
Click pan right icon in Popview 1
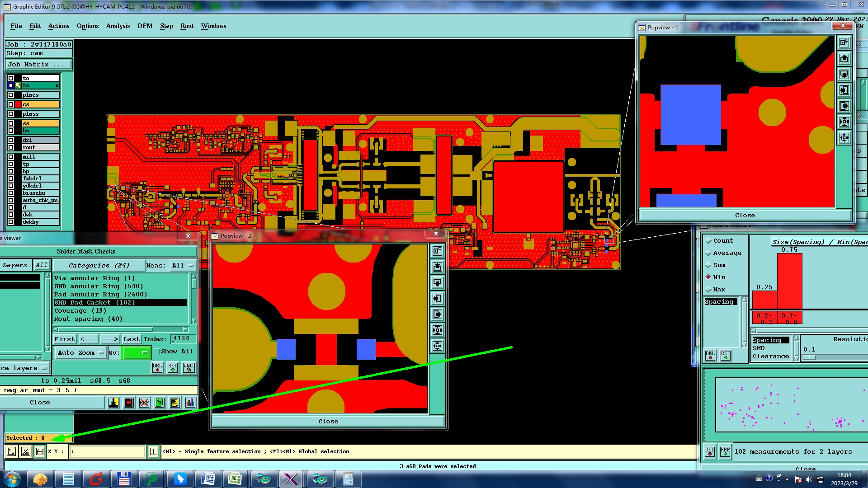tap(844, 106)
